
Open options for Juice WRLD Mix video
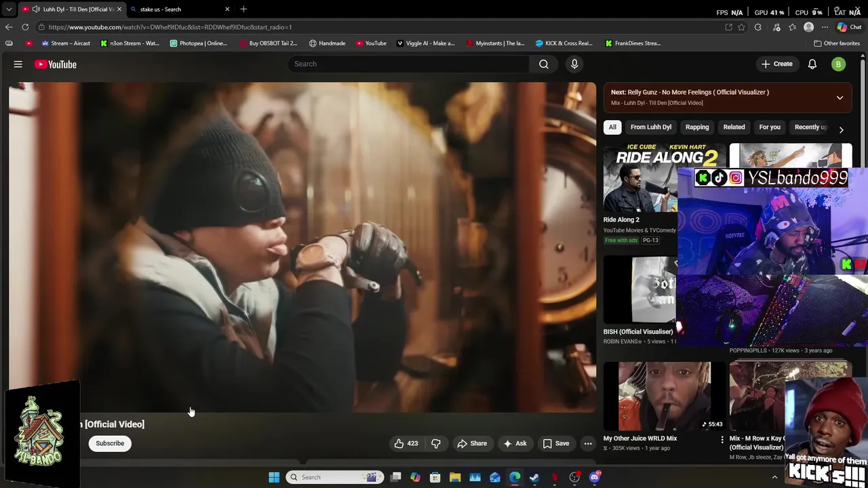(x=722, y=440)
